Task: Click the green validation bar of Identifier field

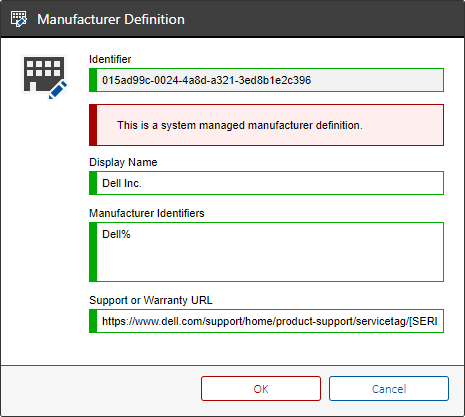Action: [93, 80]
